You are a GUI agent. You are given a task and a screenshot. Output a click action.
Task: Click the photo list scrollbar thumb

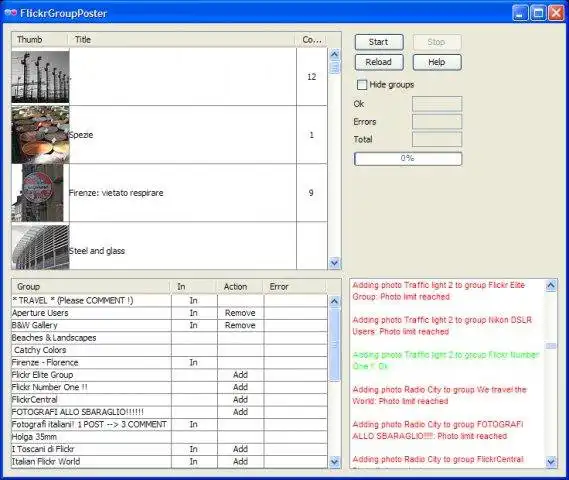(335, 67)
